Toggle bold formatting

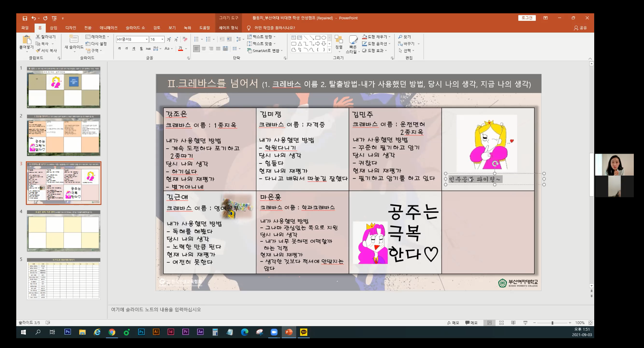(x=119, y=49)
